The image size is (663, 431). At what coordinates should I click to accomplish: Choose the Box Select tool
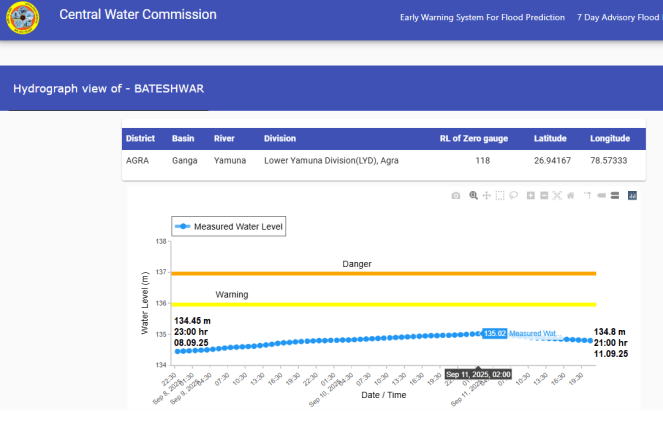click(x=500, y=196)
